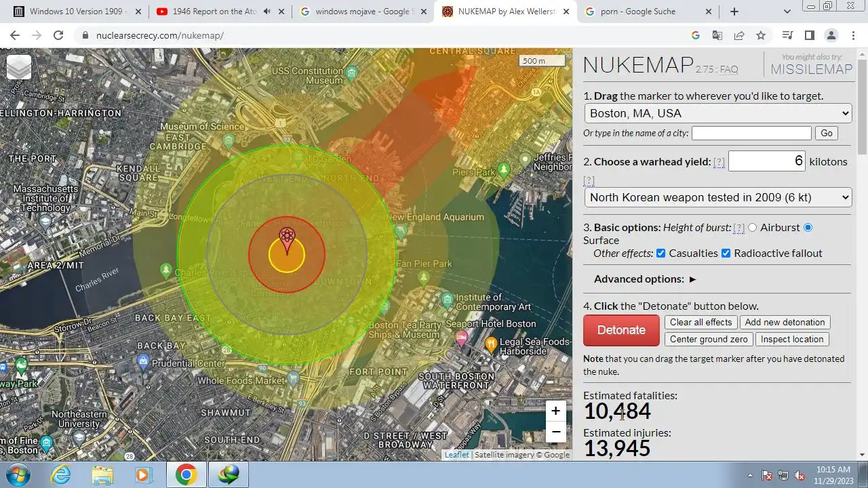The height and width of the screenshot is (488, 868).
Task: Switch to Windows 10 Version 1909 tab
Action: [76, 12]
